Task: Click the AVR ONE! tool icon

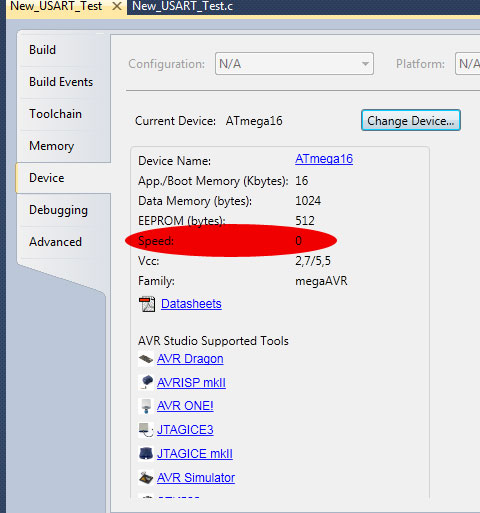Action: coord(146,406)
